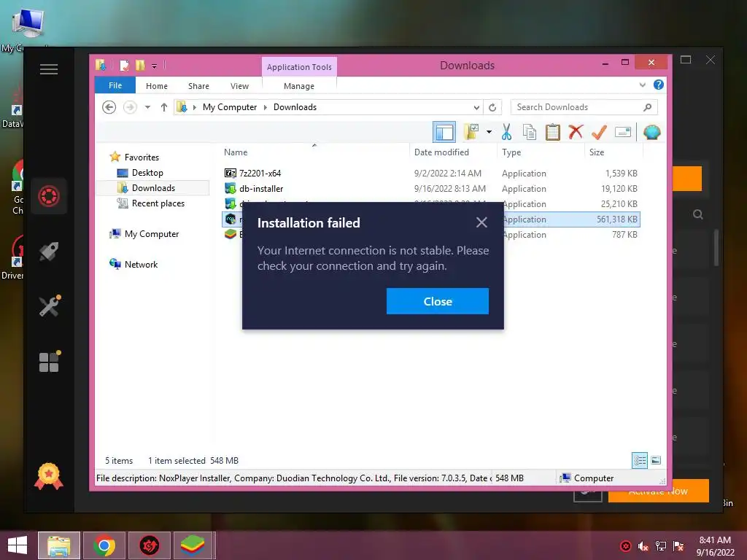Image resolution: width=747 pixels, height=560 pixels.
Task: Click the red lifebuoy icon in dark sidebar
Action: tap(49, 195)
